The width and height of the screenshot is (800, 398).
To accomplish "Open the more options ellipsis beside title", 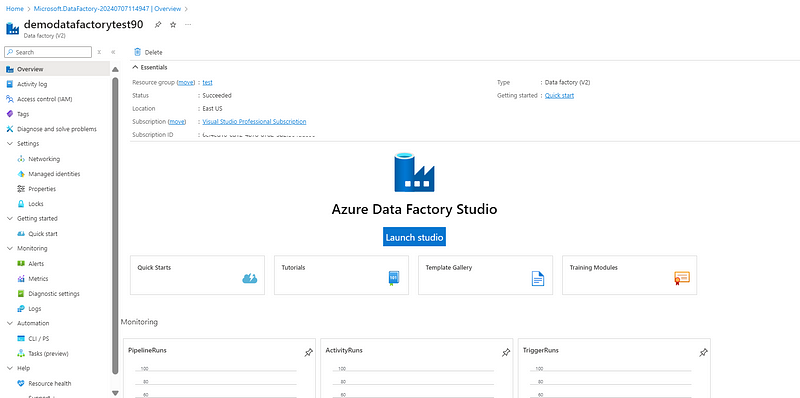I will 188,24.
